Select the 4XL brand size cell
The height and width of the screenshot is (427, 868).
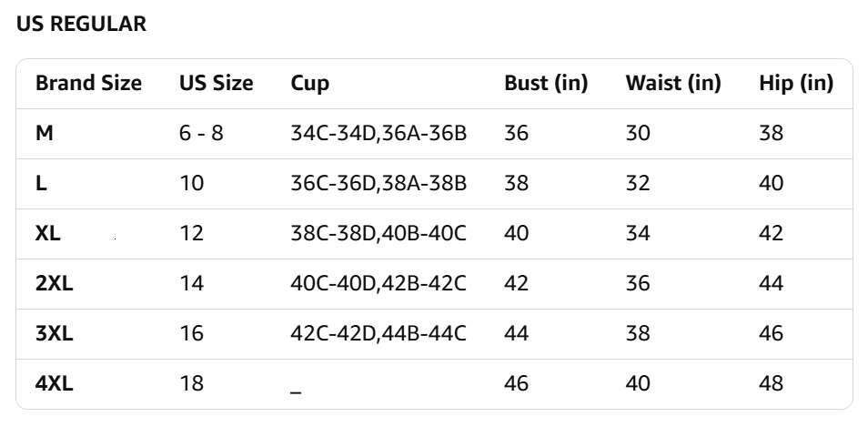tap(54, 383)
